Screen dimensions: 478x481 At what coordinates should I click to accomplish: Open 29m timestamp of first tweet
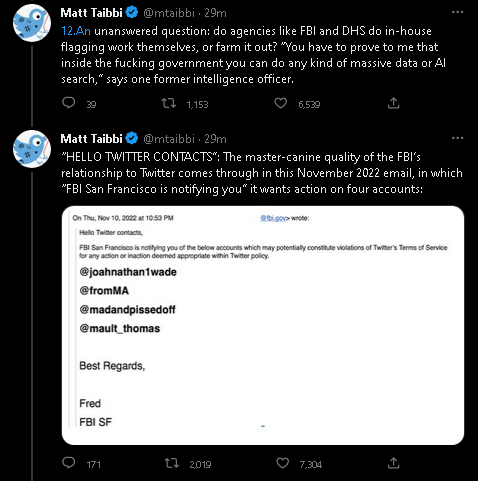pyautogui.click(x=215, y=13)
